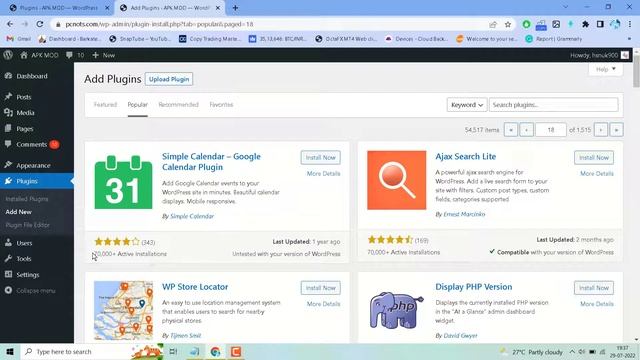Open Ajax Search Lite title link
This screenshot has width=640, height=360.
[x=465, y=156]
